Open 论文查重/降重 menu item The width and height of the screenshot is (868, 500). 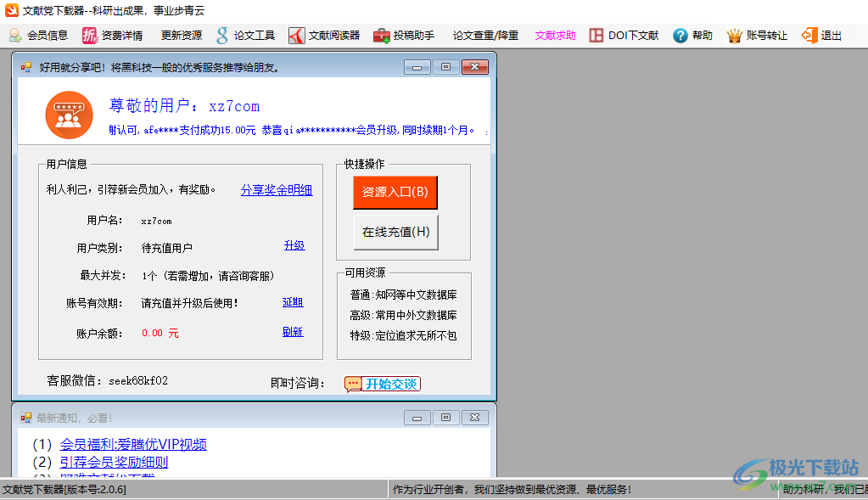coord(485,36)
